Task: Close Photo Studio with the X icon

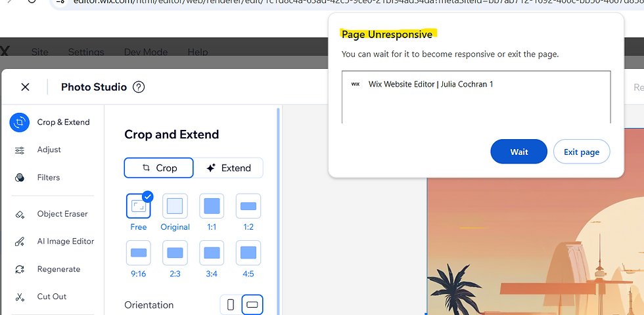Action: pos(25,87)
